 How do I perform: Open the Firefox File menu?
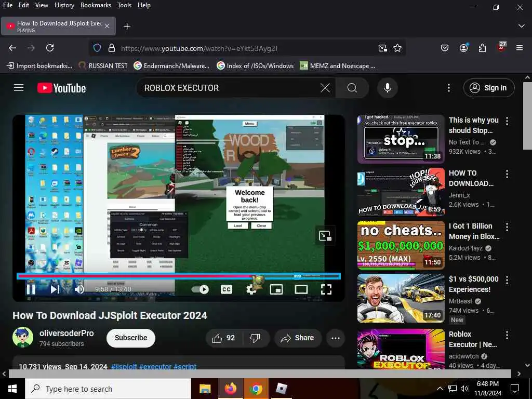7,5
